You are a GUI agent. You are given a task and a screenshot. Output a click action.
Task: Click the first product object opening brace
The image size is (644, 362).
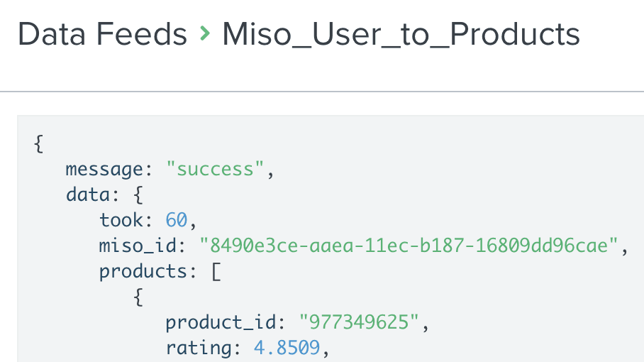click(x=138, y=297)
